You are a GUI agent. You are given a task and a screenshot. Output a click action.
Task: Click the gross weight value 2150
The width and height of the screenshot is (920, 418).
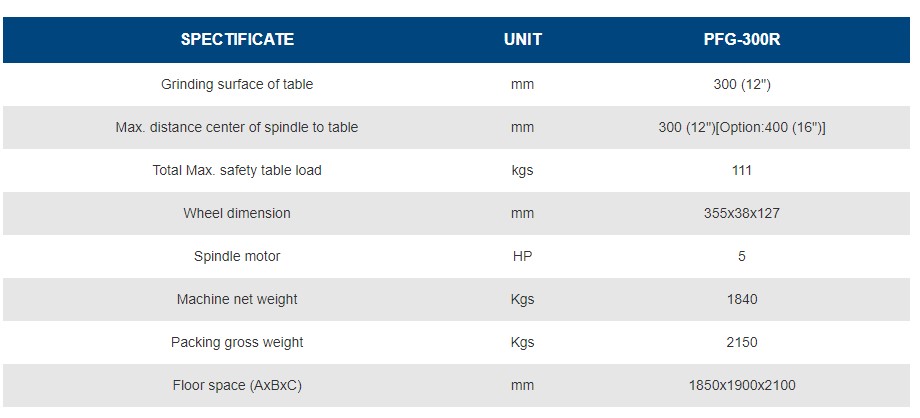click(741, 343)
